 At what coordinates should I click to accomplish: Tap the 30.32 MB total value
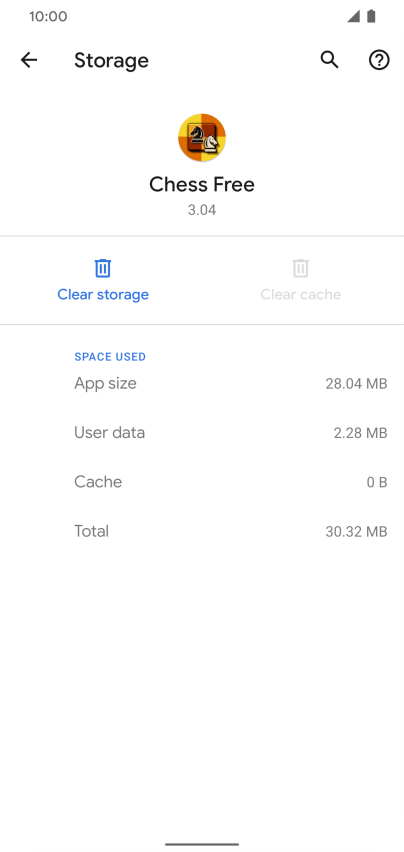coord(356,531)
